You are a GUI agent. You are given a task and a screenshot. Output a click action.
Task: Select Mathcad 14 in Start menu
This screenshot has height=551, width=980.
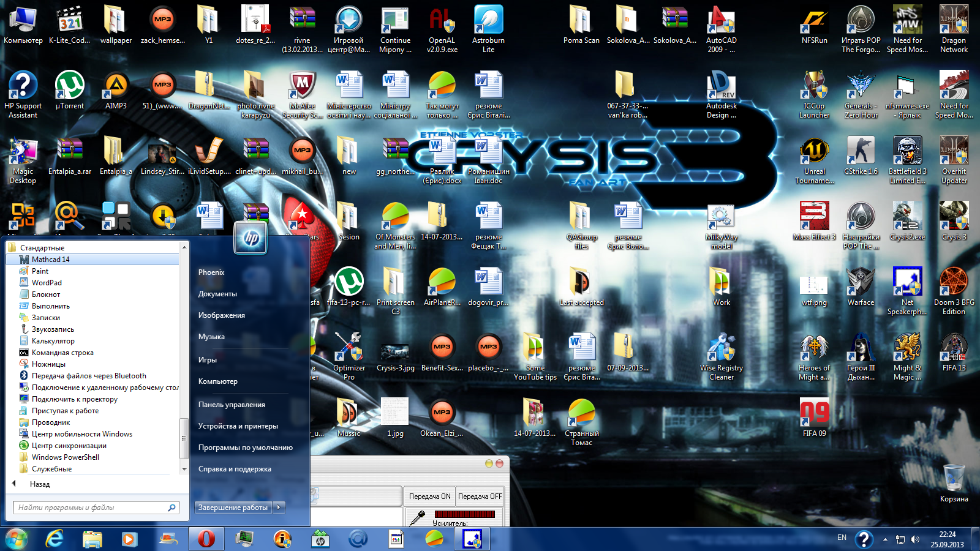click(x=92, y=260)
